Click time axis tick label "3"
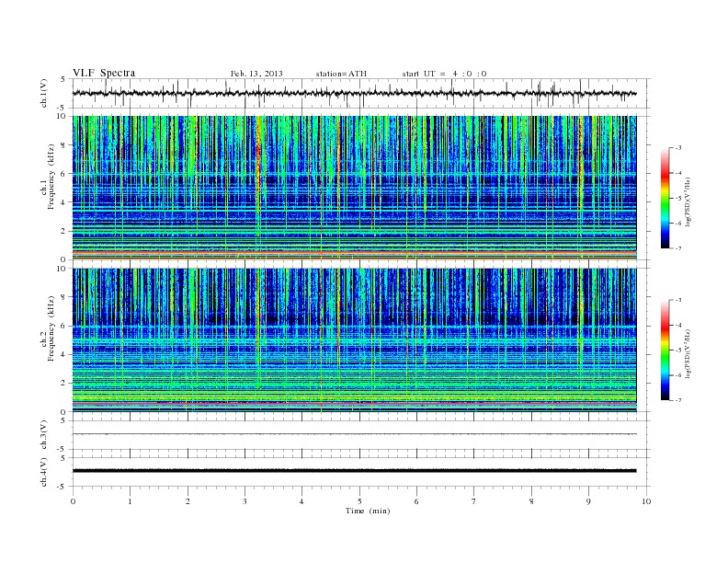The image size is (728, 563). [x=245, y=501]
